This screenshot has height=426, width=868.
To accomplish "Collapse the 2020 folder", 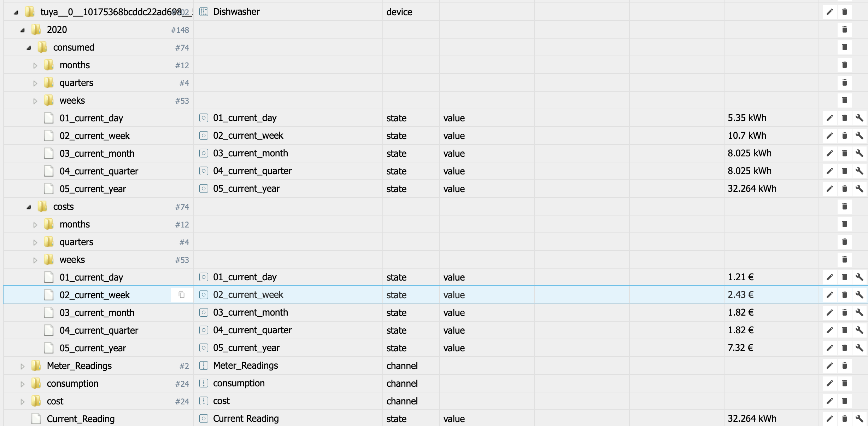I will (22, 30).
